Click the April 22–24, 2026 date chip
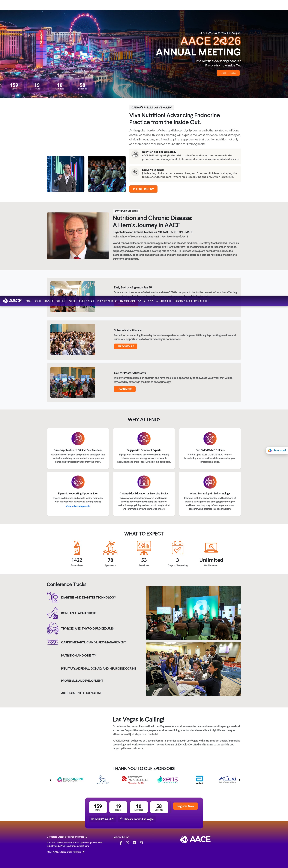This screenshot has width=288, height=868. [103, 819]
